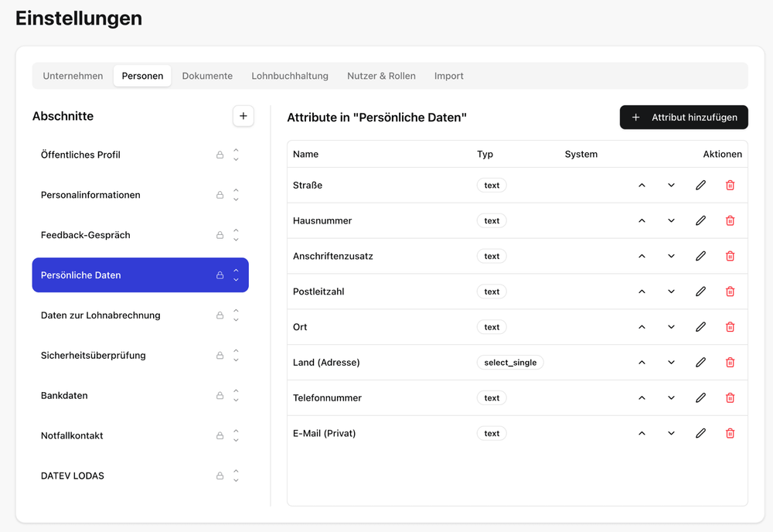Reorder Personalinformationen section with sort arrows
The height and width of the screenshot is (532, 773).
[x=236, y=196]
